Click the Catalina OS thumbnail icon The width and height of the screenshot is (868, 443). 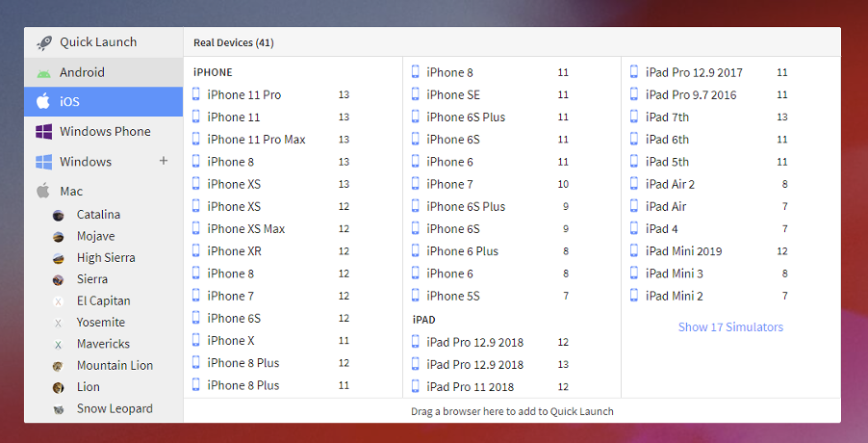click(x=58, y=216)
